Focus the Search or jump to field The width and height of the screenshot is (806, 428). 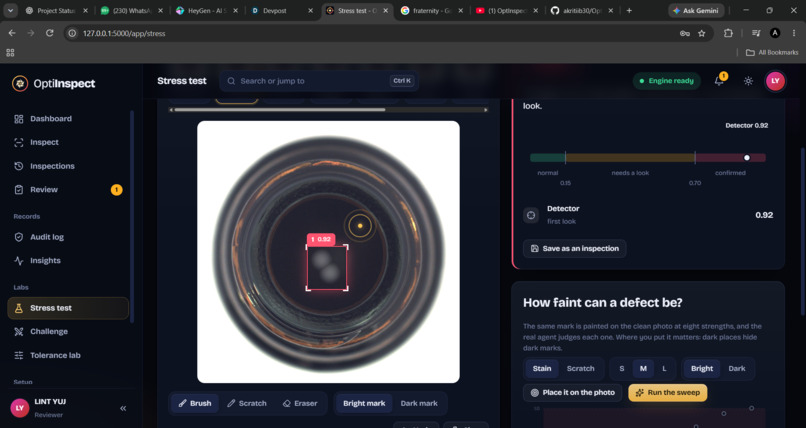click(x=319, y=81)
